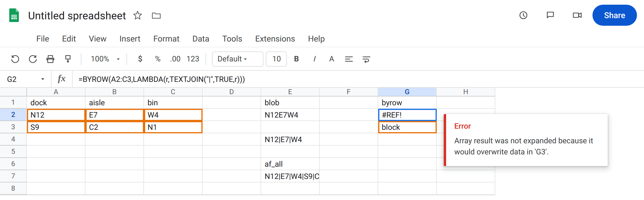Open text wrapping options
The image size is (644, 200).
point(366,59)
